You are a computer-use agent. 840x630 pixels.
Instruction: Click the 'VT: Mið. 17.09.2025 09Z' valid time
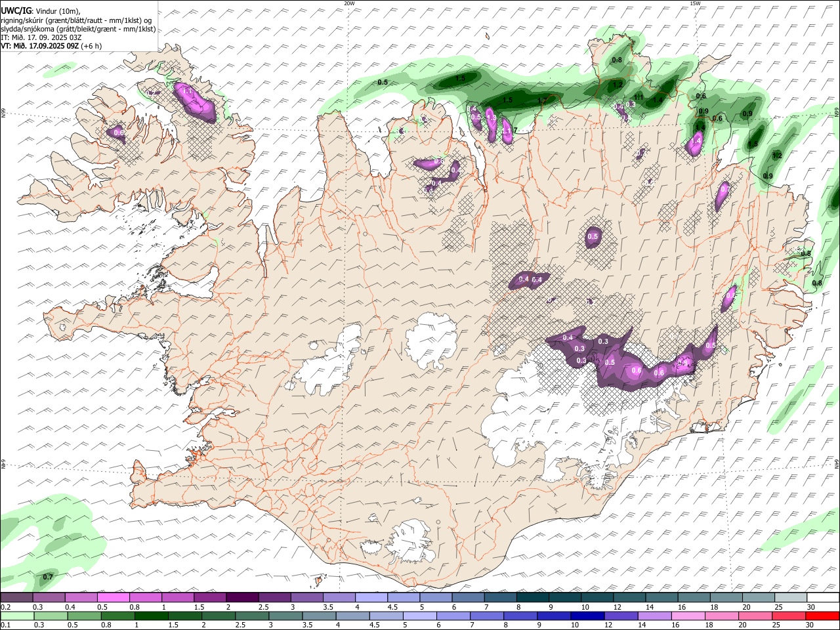tap(40, 46)
